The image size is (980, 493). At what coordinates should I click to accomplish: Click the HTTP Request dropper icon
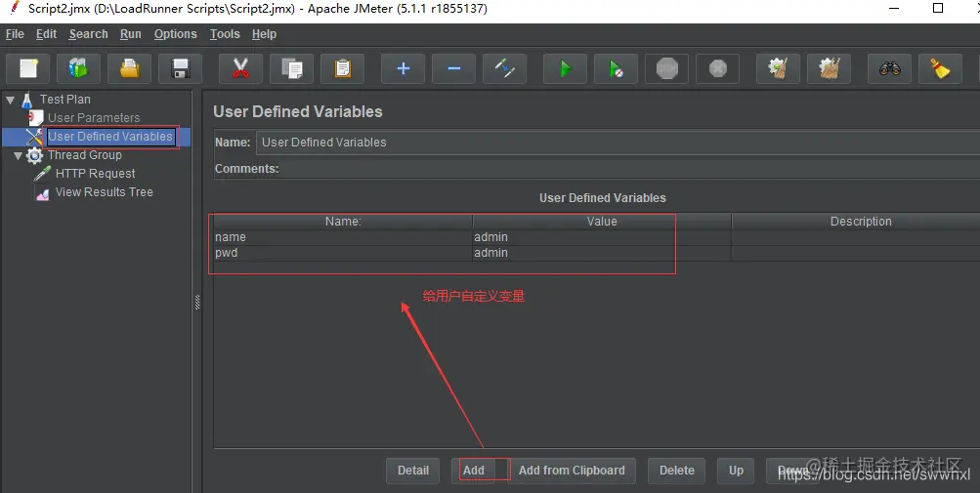point(42,174)
